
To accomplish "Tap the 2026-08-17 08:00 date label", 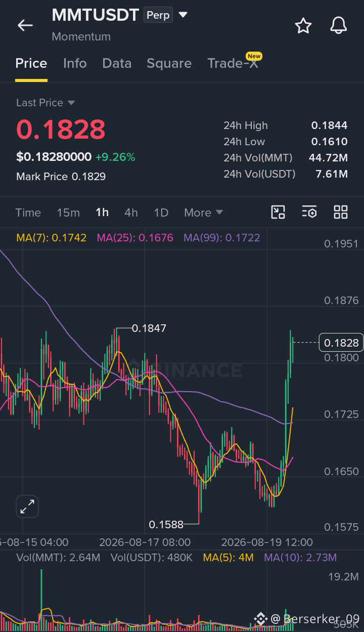I will click(x=145, y=542).
